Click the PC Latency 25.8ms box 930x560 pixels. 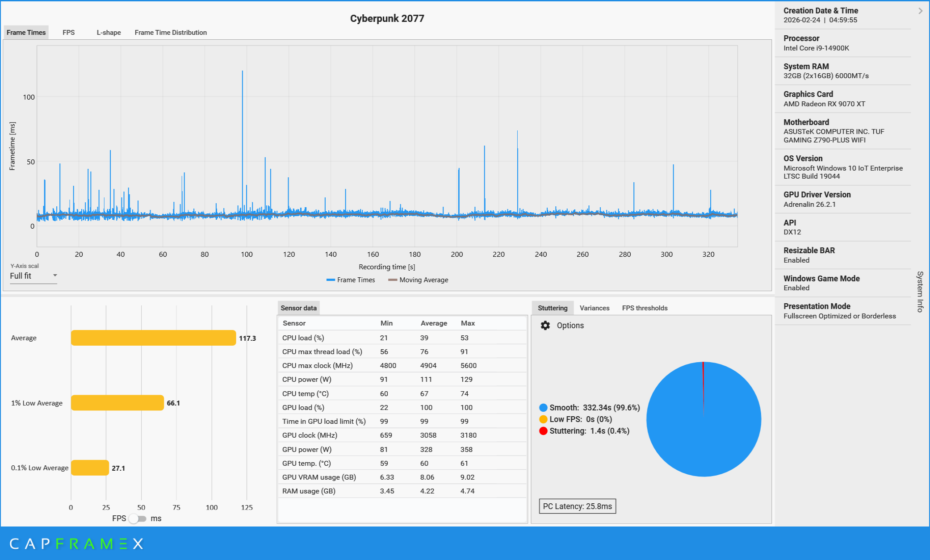577,506
